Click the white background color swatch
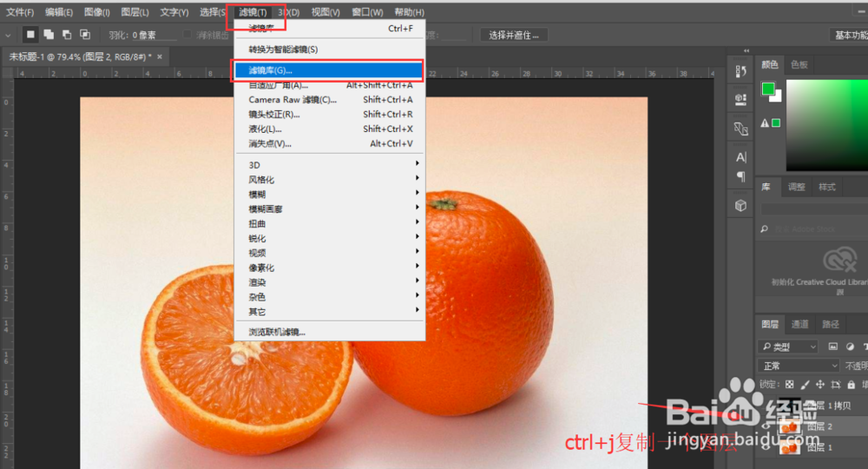Screen dimensions: 868x469 point(777,97)
